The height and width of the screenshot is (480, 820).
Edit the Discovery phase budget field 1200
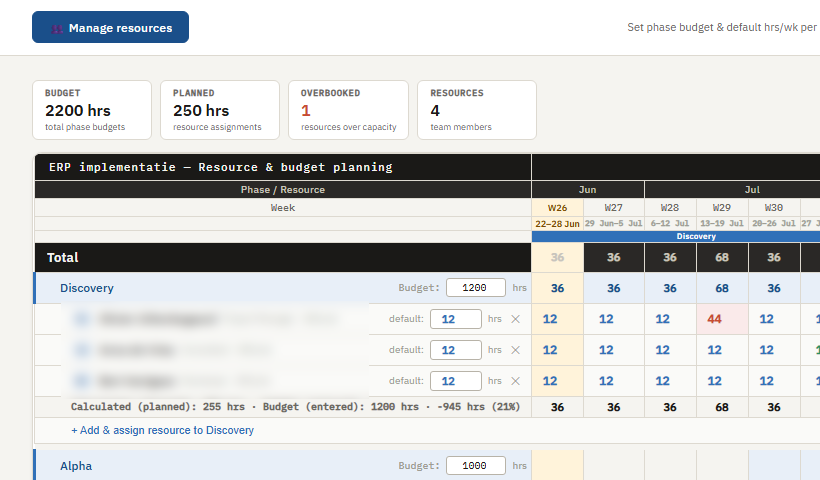tap(475, 288)
